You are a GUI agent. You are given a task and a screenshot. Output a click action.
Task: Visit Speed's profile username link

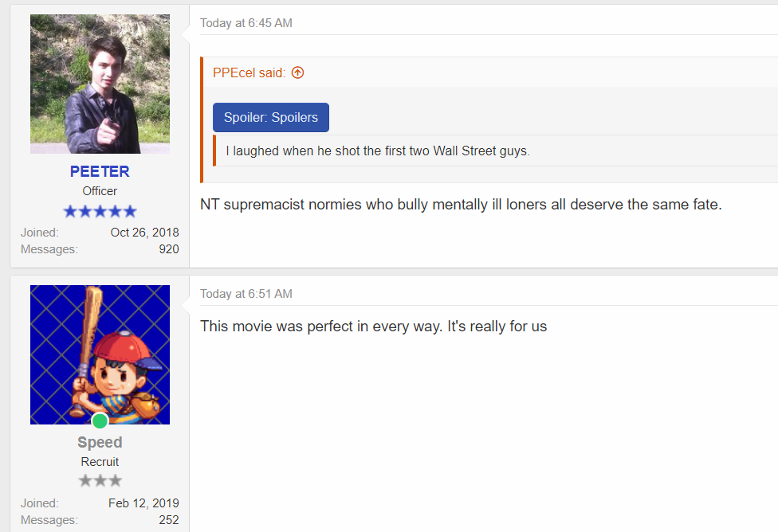[x=100, y=442]
